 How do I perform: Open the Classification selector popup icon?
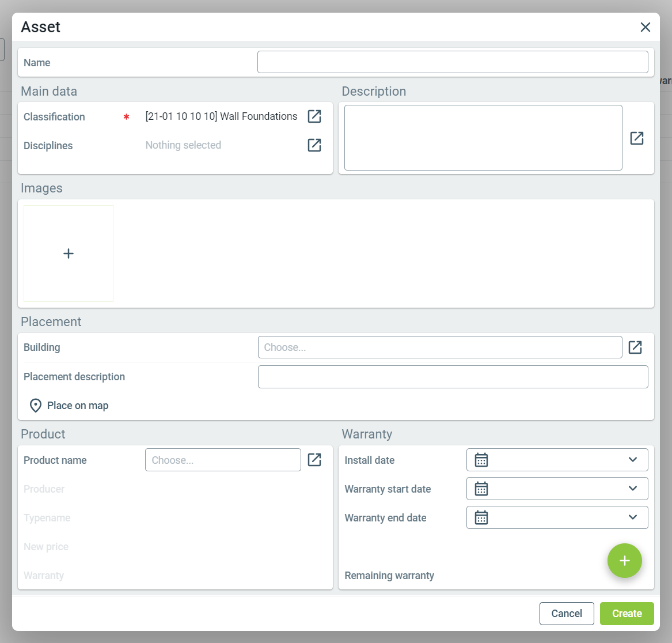[x=314, y=116]
